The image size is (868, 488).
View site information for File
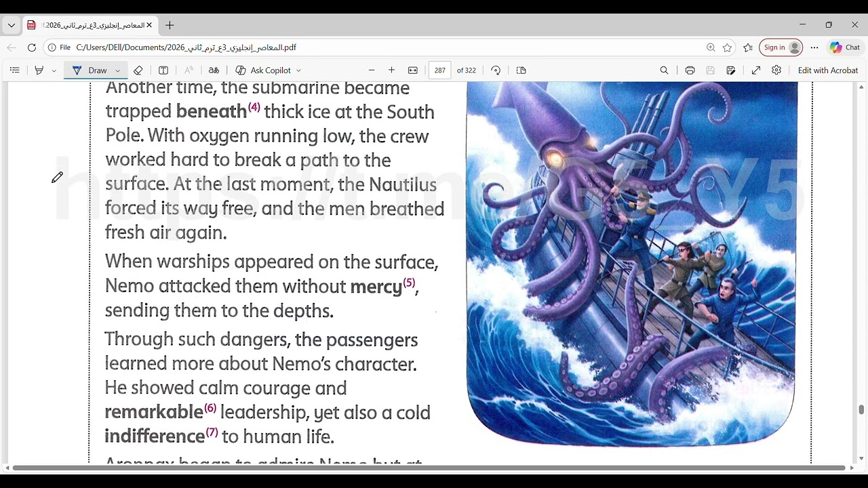coord(59,47)
